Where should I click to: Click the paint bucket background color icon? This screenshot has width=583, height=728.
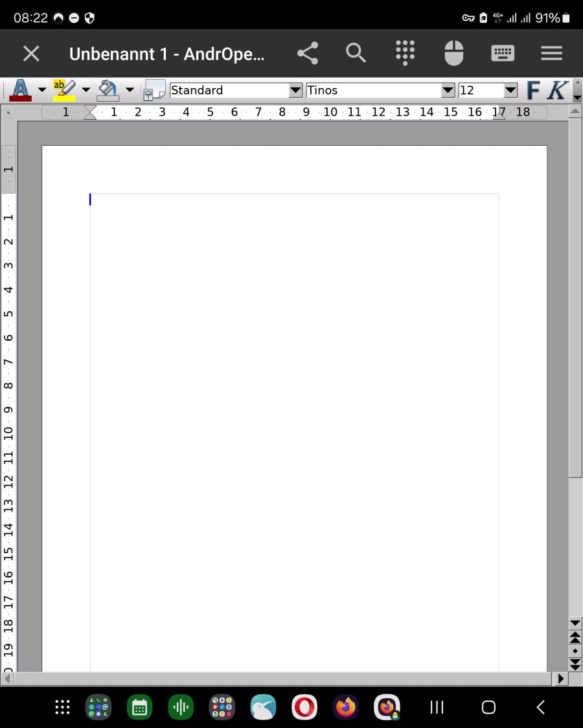coord(108,90)
